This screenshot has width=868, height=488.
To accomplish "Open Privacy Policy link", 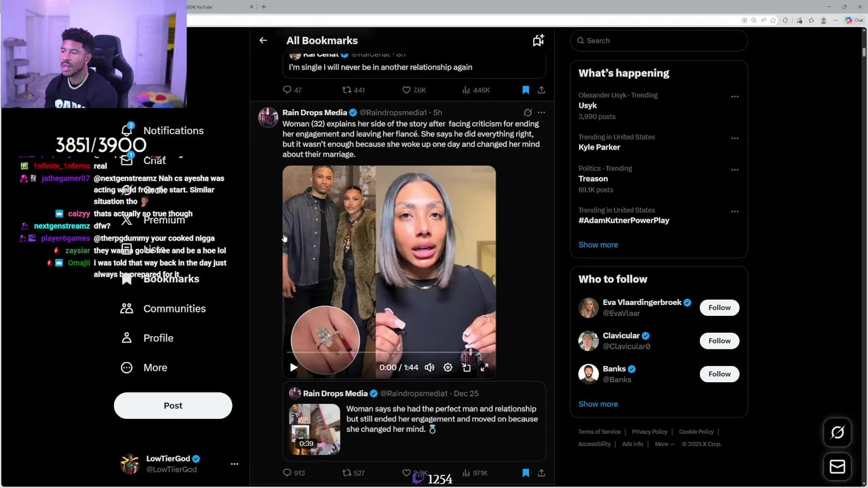I will (x=650, y=432).
